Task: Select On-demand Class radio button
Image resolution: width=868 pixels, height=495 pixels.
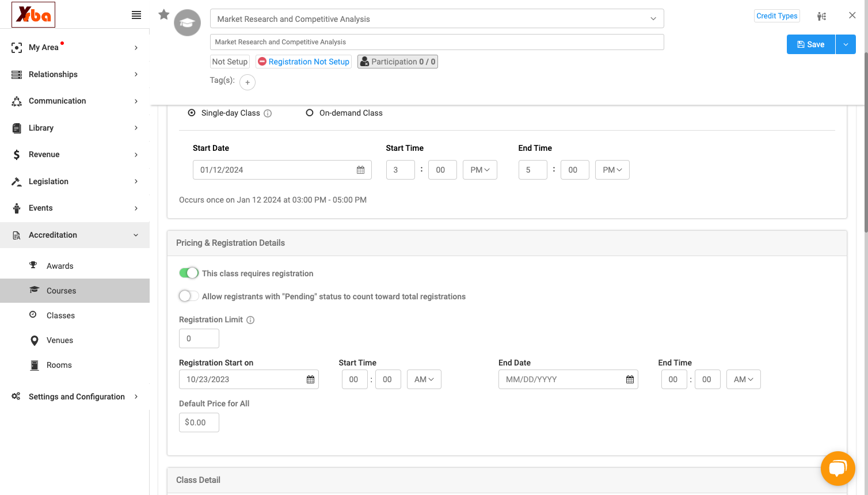Action: coord(310,113)
